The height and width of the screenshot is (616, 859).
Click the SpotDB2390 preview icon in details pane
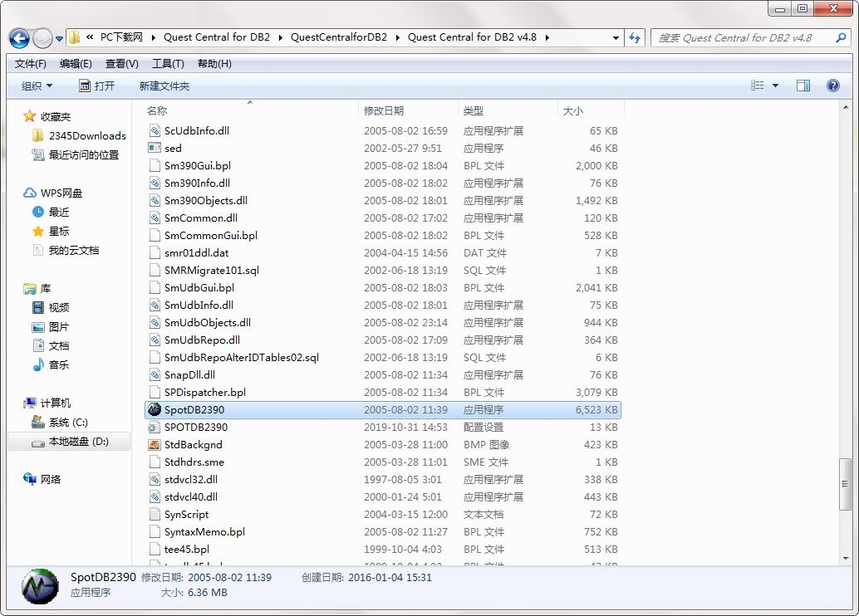(x=40, y=586)
